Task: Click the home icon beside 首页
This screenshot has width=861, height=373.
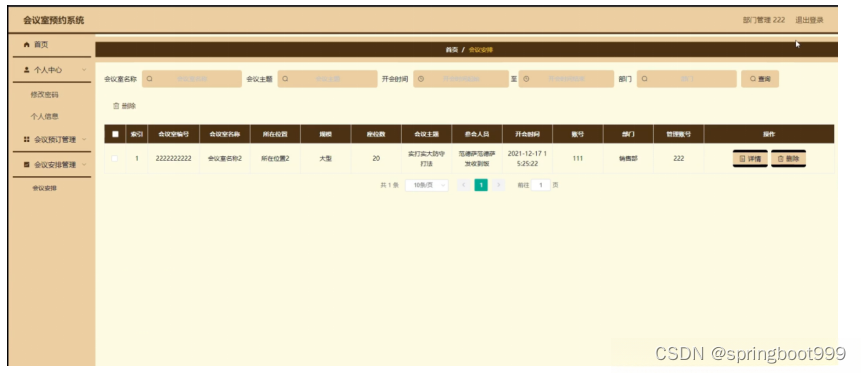Action: point(26,45)
